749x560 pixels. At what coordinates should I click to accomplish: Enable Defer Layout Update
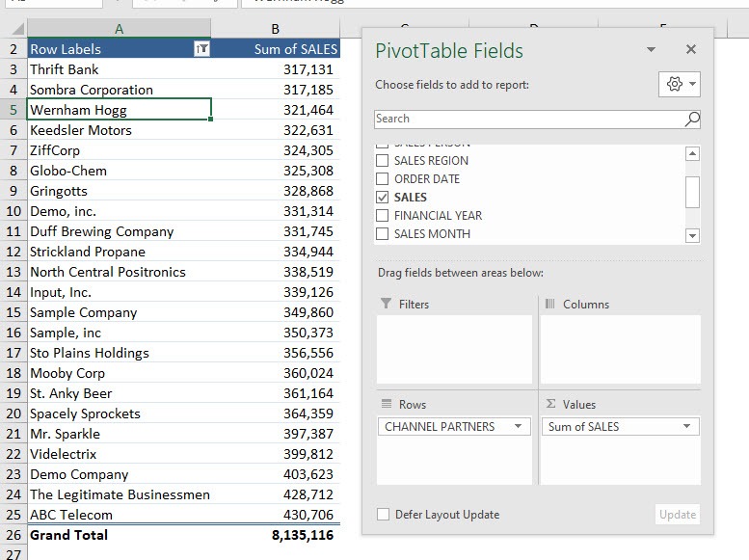[383, 514]
